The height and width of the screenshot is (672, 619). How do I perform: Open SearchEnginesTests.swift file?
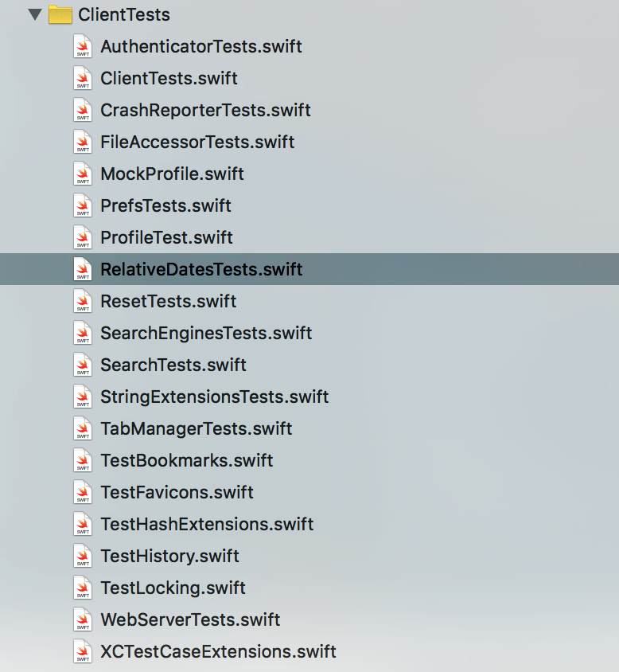pyautogui.click(x=206, y=333)
